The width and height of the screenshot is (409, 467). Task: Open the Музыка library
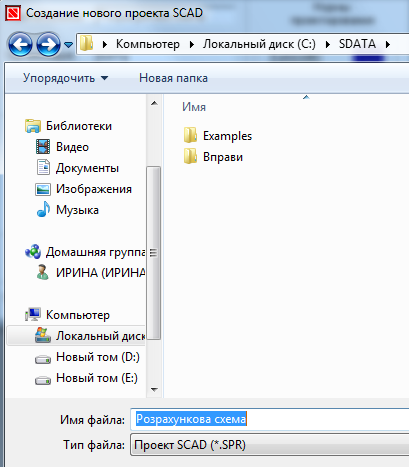pyautogui.click(x=77, y=210)
